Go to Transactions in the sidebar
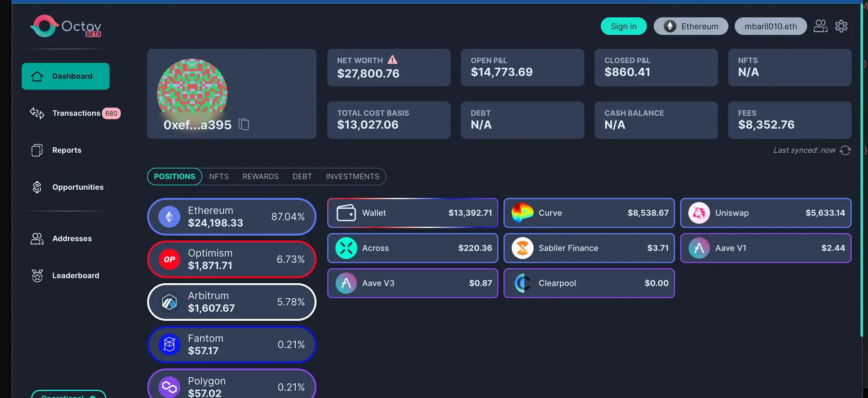 pos(76,113)
